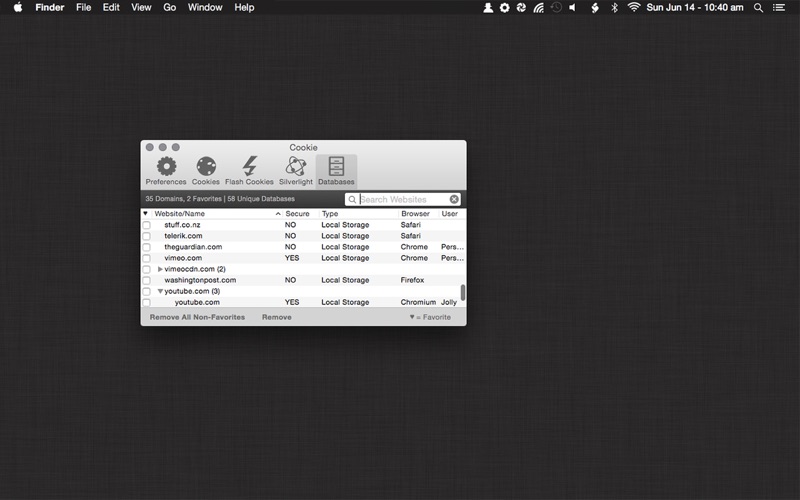Tick the favorite checkbox for stuff.co.nz

click(x=146, y=225)
